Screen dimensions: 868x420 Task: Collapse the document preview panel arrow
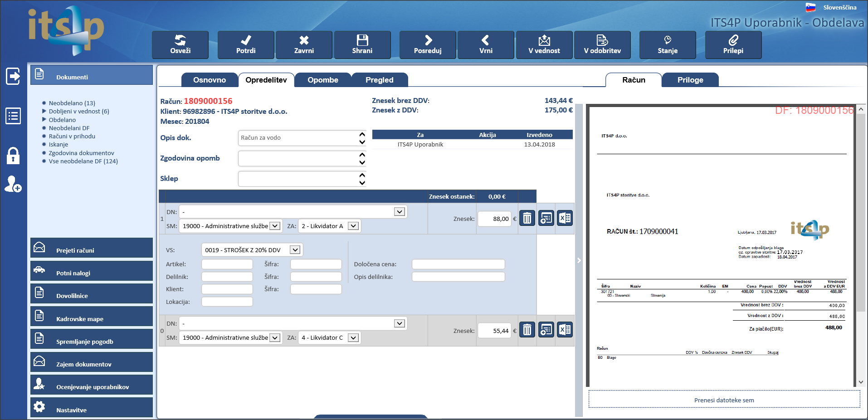pyautogui.click(x=579, y=260)
